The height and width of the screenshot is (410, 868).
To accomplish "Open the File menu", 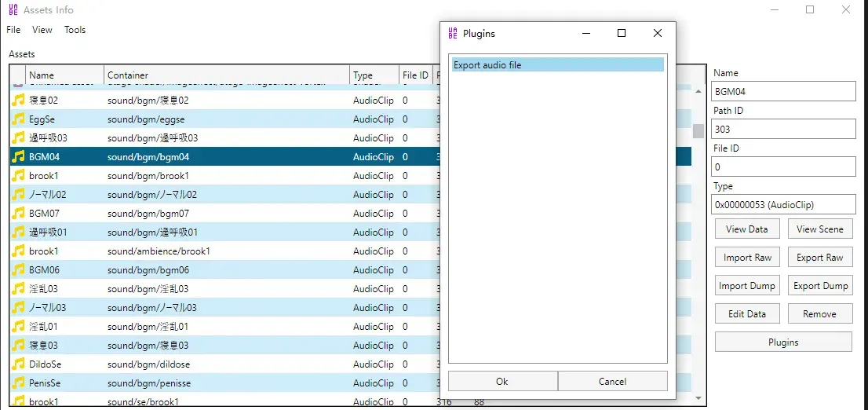I will tap(13, 30).
